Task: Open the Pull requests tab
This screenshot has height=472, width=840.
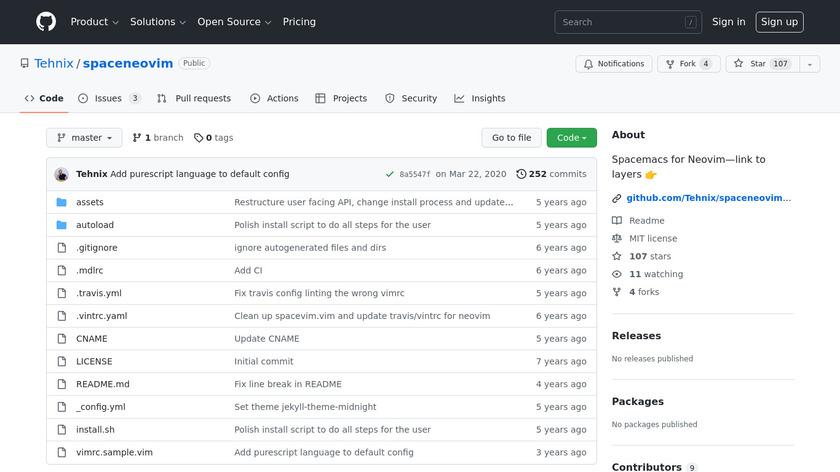Action: [x=194, y=98]
